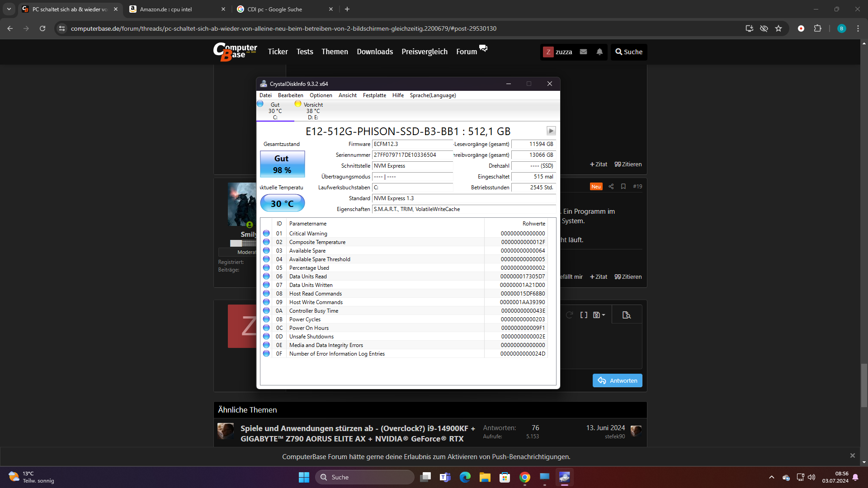Screen dimensions: 868x488
Task: Bookmark page with star icon
Action: 778,28
